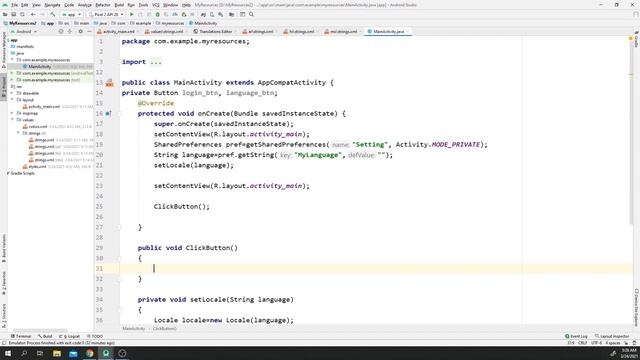Screen dimensions: 640x360
Task: Open the Event Log
Action: click(x=576, y=336)
